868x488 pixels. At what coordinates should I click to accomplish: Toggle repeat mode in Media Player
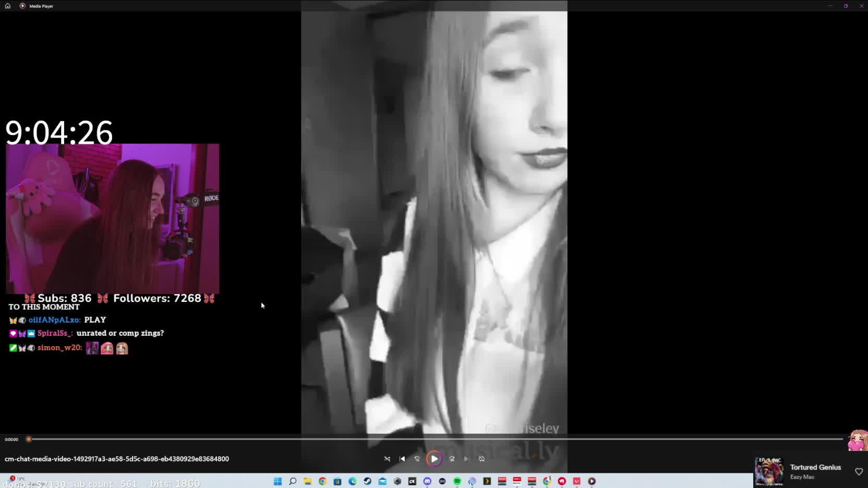click(x=481, y=459)
